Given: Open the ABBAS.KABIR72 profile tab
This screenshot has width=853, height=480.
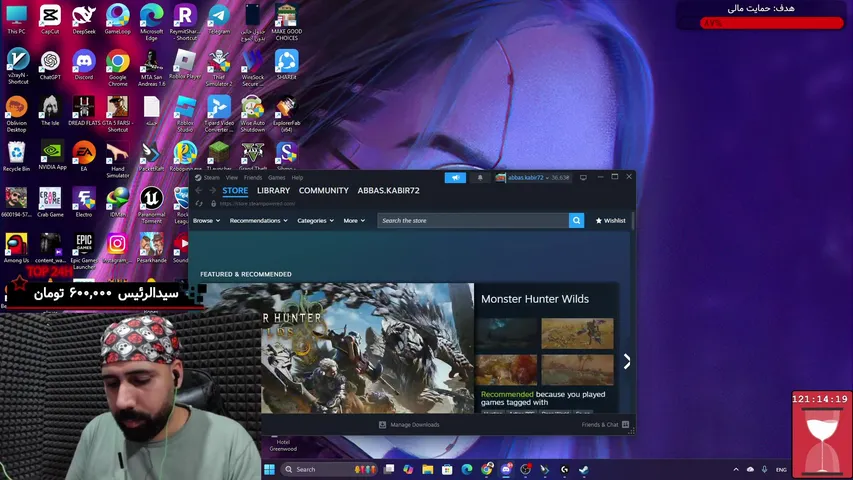Looking at the screenshot, I should 388,190.
